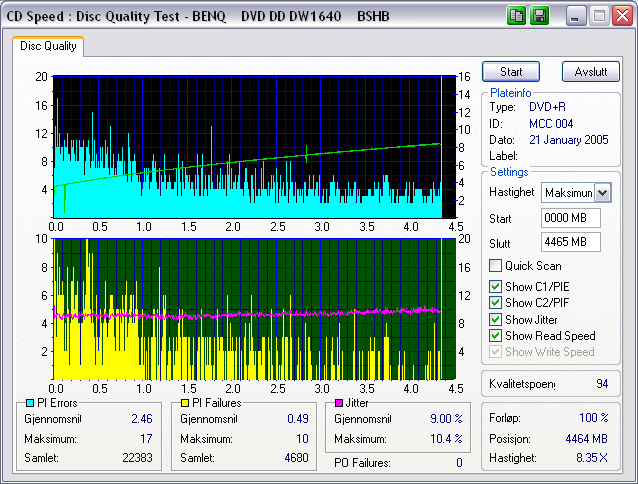Viewport: 638px width, 484px height.
Task: Minimize the CD Speed window
Action: pyautogui.click(x=577, y=15)
